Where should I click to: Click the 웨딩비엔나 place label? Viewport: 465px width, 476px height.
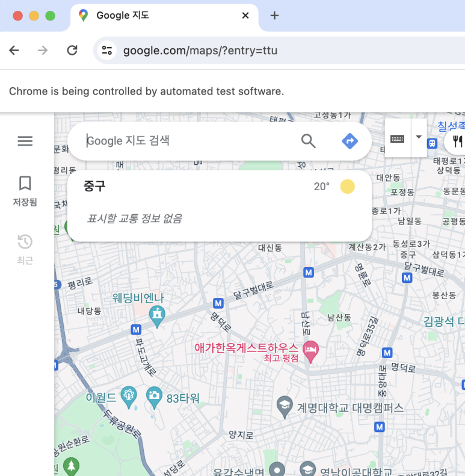[138, 298]
